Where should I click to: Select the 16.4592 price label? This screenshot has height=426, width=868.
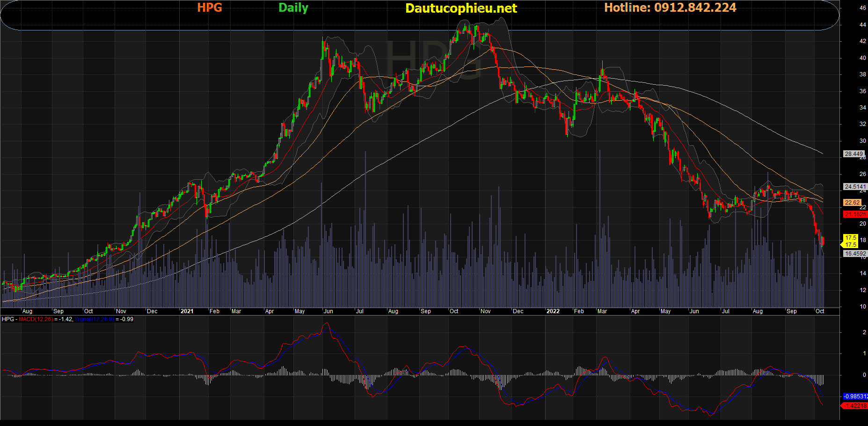(855, 253)
